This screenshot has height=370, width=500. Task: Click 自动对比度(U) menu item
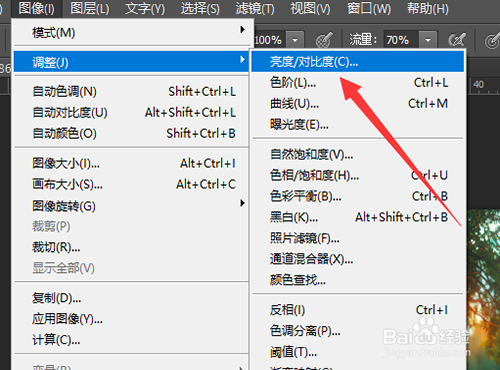pyautogui.click(x=132, y=112)
